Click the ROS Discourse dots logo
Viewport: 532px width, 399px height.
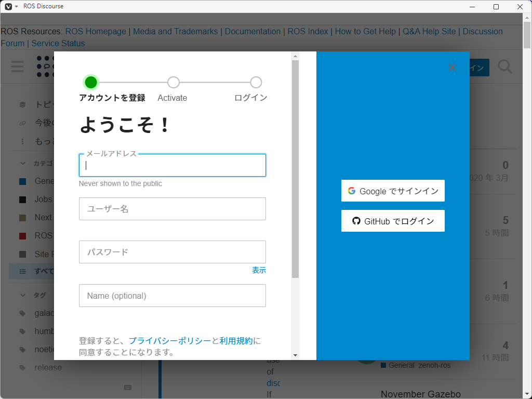pyautogui.click(x=45, y=66)
